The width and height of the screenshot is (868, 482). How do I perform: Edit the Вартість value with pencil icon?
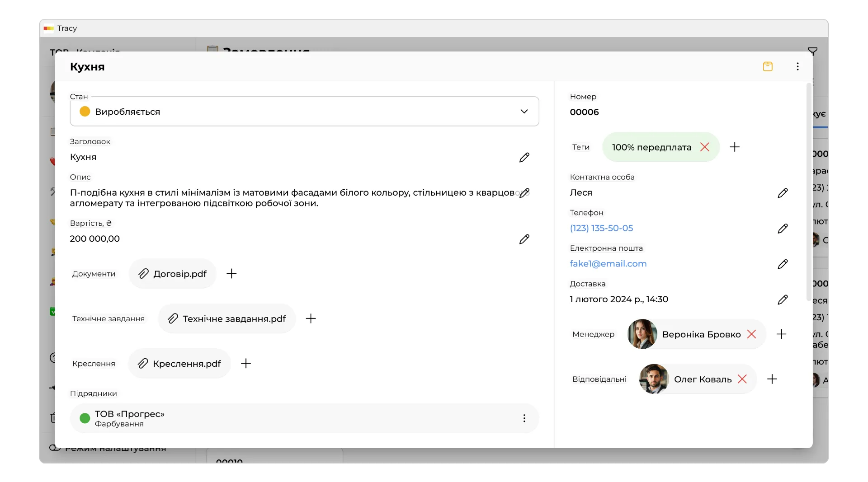[x=524, y=239]
